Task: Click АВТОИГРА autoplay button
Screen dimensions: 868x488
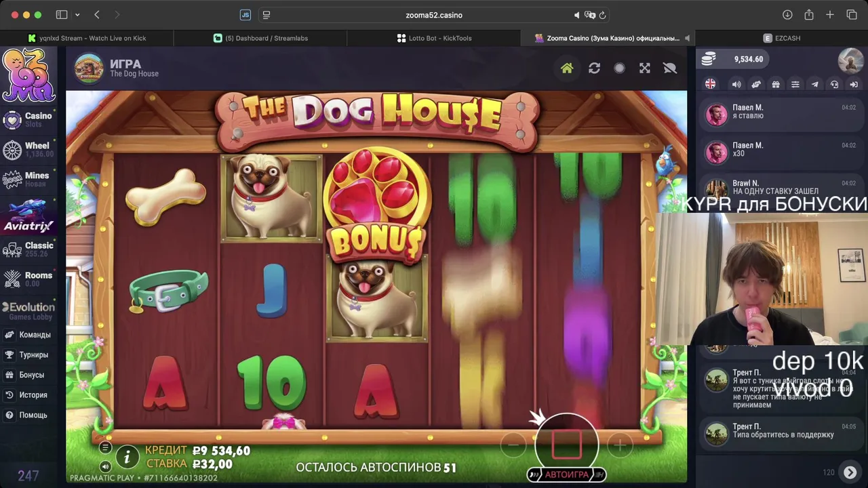Action: 566,474
